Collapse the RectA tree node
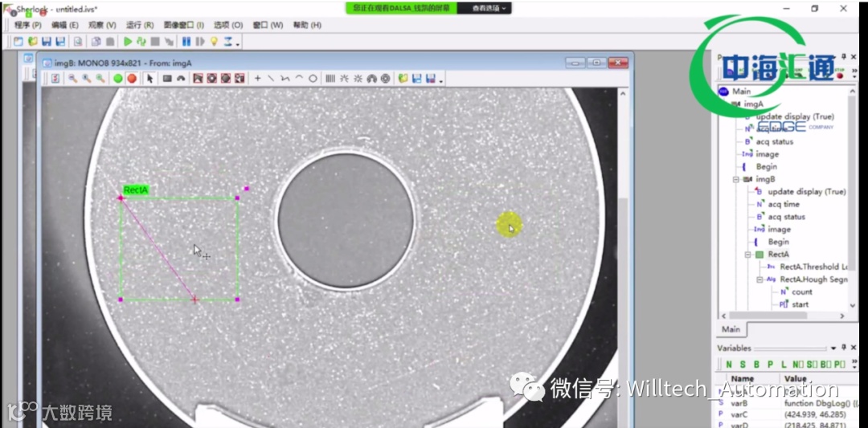This screenshot has height=428, width=868. click(x=748, y=255)
